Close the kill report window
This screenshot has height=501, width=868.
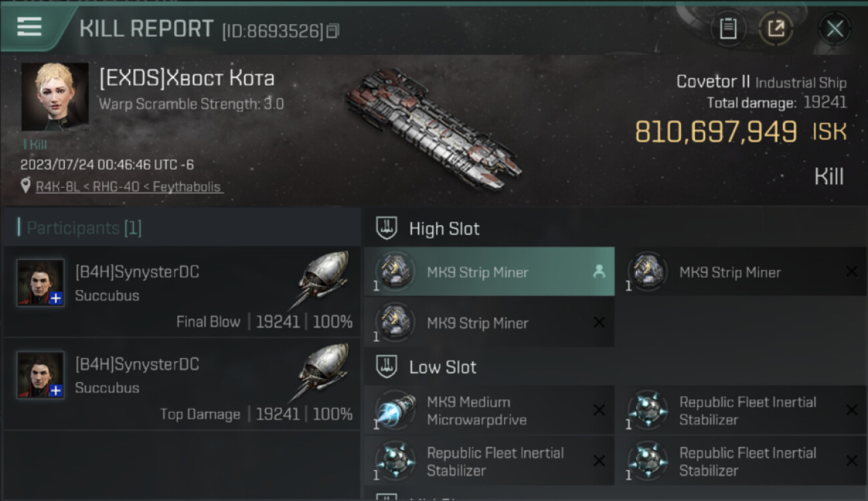835,29
